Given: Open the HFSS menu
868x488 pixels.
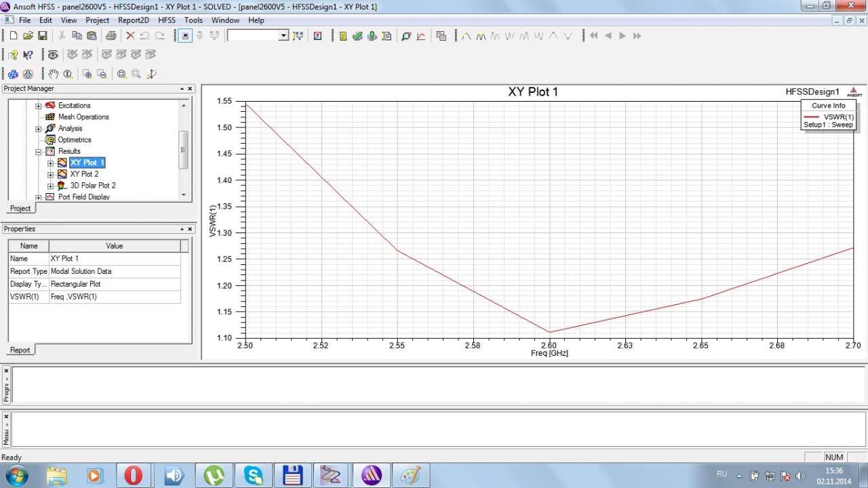Looking at the screenshot, I should [x=167, y=20].
